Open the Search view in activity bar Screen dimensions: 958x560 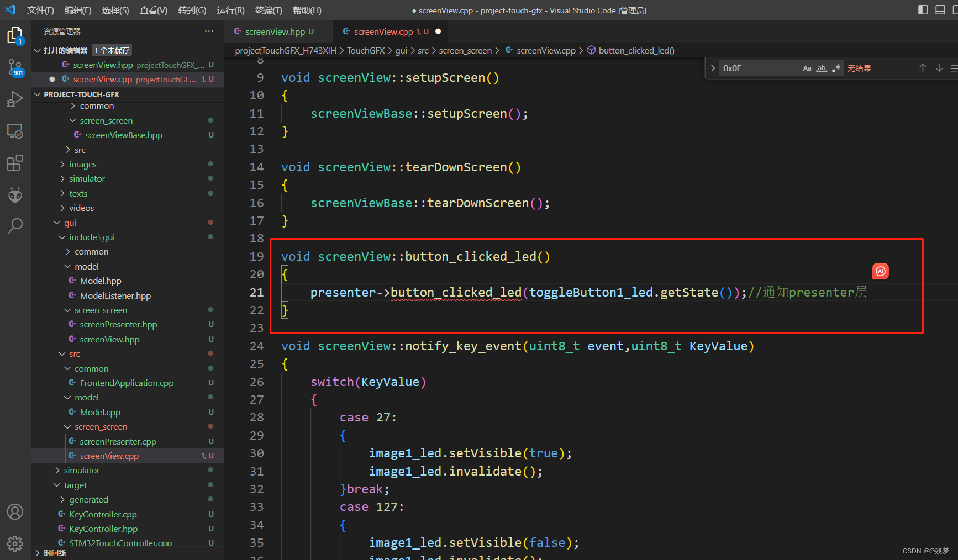coord(15,225)
